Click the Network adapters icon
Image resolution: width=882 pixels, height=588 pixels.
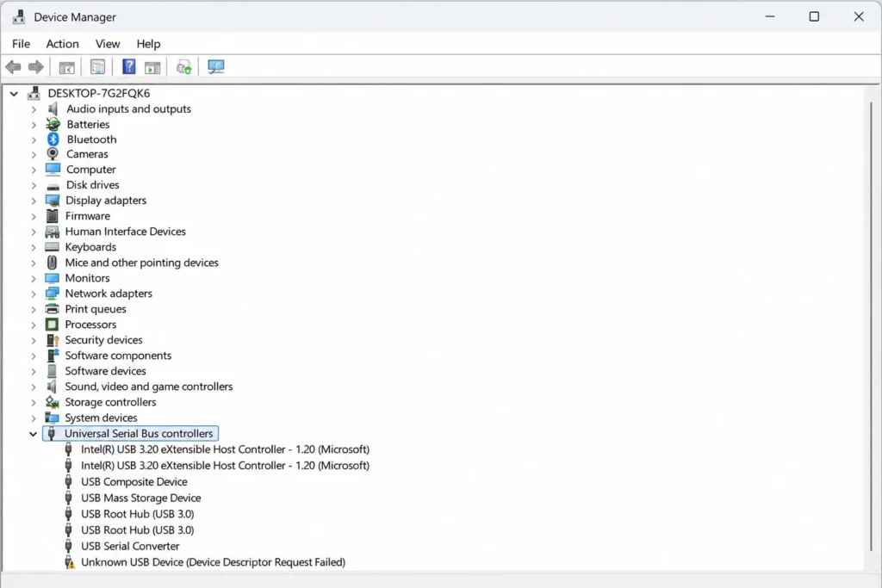click(x=52, y=293)
